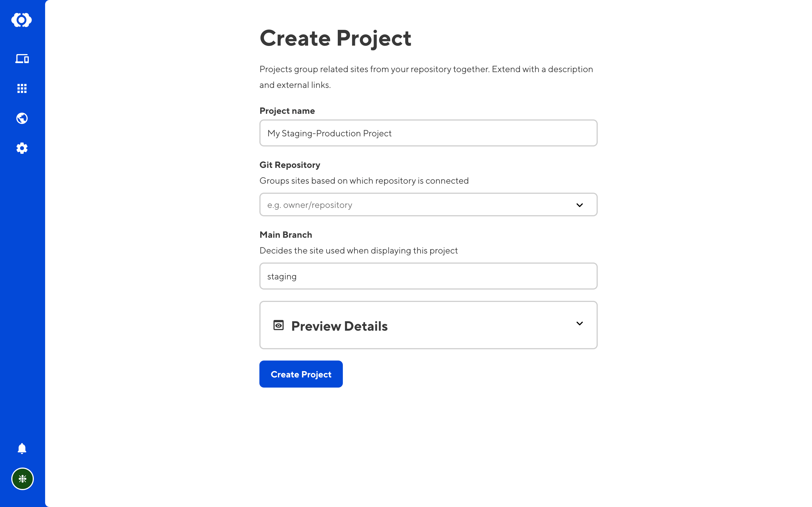Click into the Project name text field
This screenshot has height=507, width=812.
tap(428, 133)
